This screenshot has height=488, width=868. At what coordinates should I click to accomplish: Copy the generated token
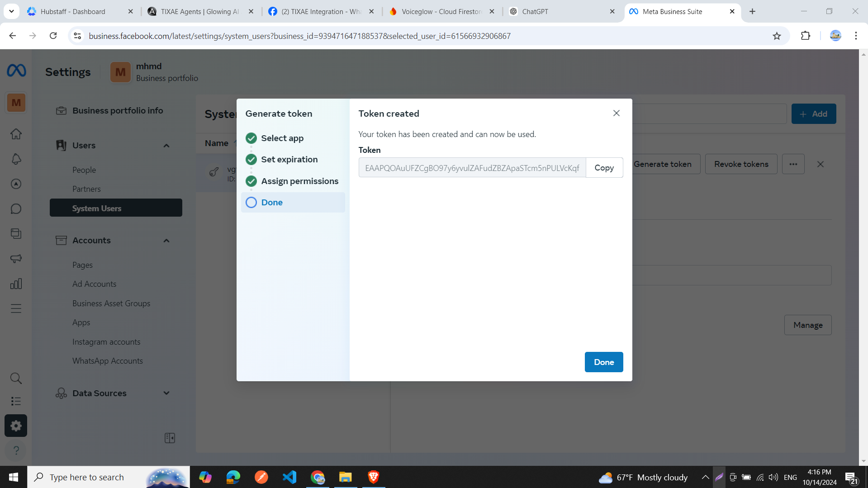click(x=604, y=167)
